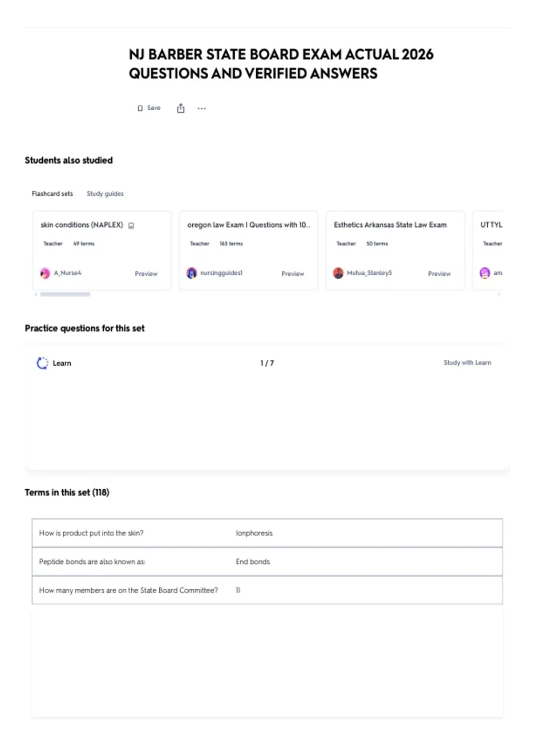Switch to the Flashcard sets tab
This screenshot has height=756, width=534.
coord(52,193)
